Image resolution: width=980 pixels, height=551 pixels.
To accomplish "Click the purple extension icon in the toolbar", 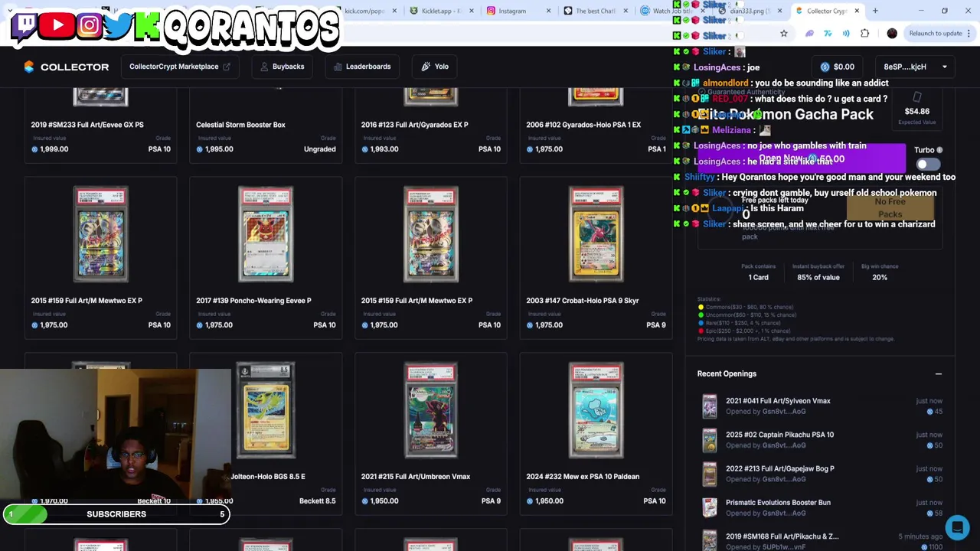I will [x=809, y=34].
